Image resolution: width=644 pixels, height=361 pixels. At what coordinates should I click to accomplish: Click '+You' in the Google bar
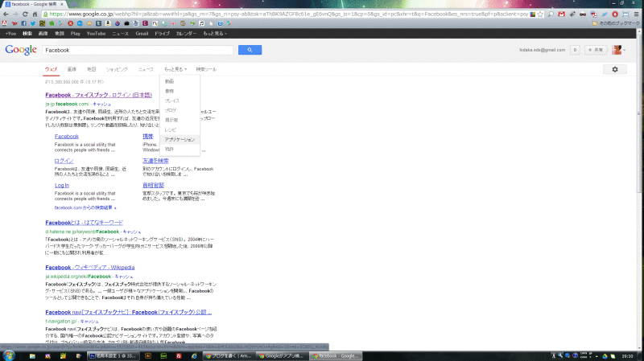10,33
